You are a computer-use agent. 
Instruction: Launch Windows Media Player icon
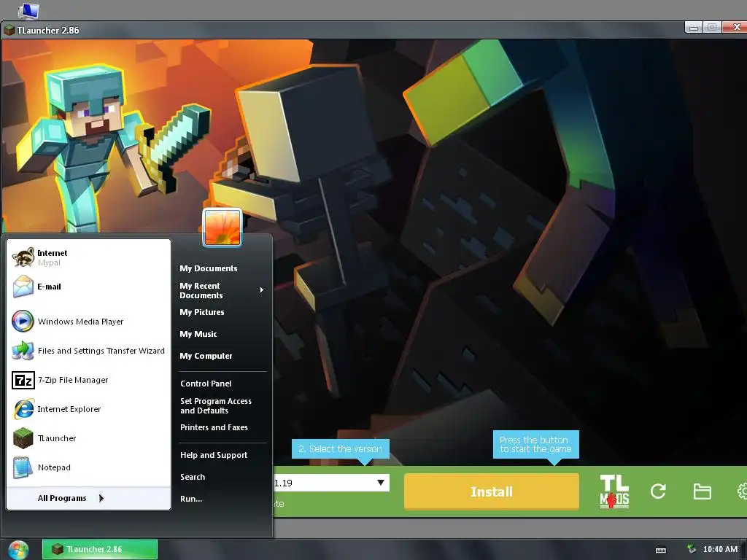[23, 322]
